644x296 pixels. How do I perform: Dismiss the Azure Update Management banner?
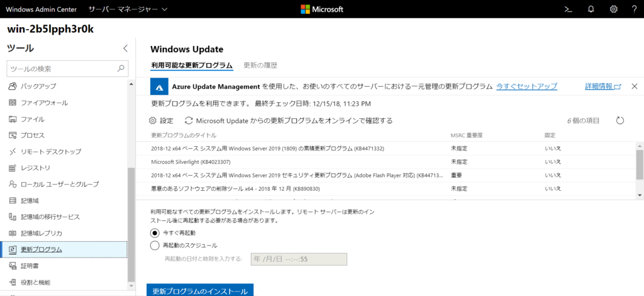pos(634,86)
